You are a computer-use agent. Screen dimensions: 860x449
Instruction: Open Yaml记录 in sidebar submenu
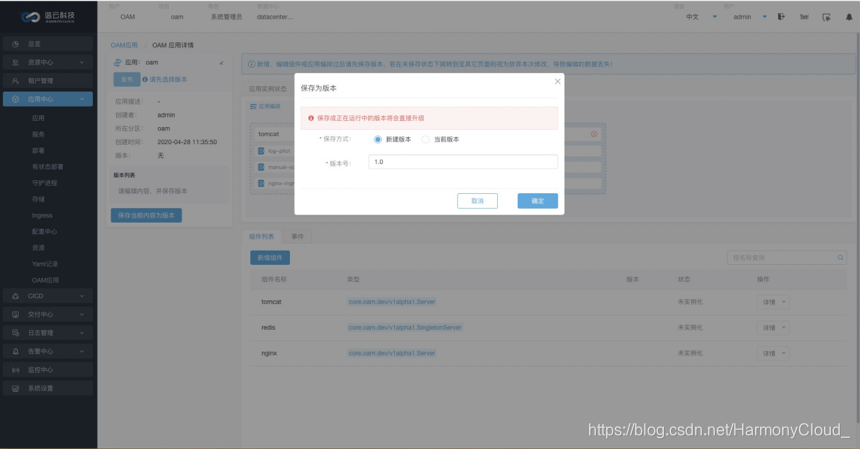(45, 264)
